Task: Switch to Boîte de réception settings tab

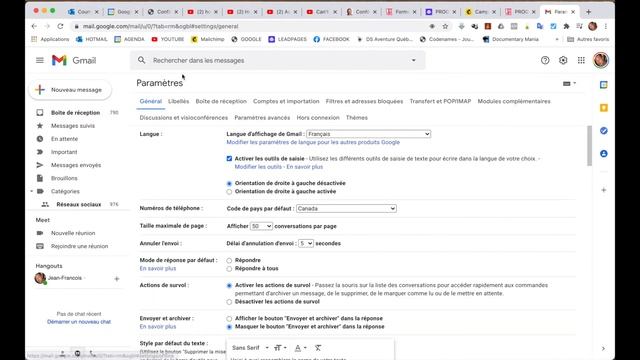Action: pos(221,101)
